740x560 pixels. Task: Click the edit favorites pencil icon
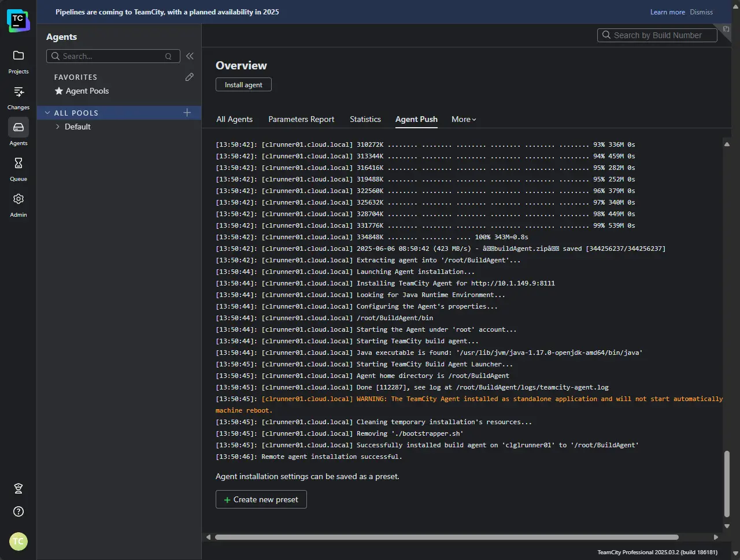coord(189,77)
